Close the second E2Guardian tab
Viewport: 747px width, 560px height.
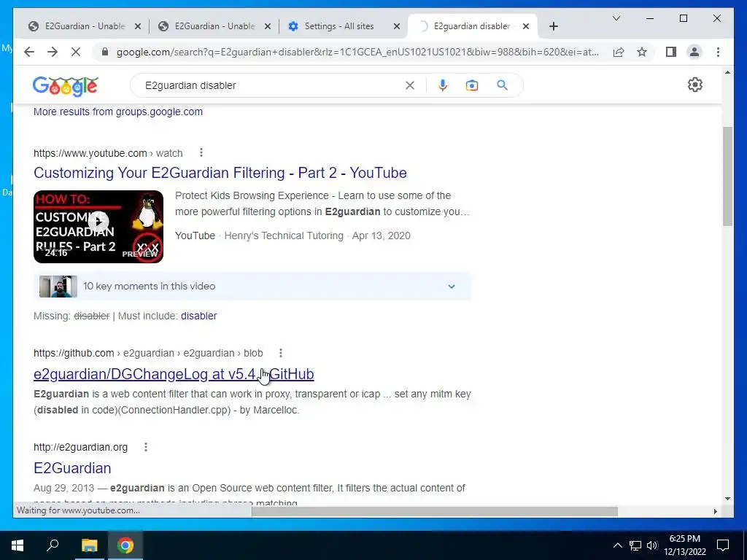(x=268, y=26)
